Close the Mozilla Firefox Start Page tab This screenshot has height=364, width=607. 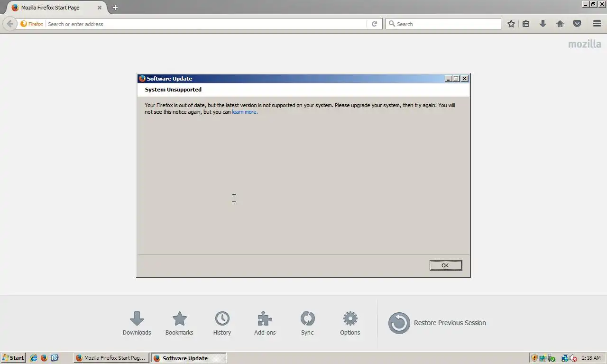click(99, 8)
